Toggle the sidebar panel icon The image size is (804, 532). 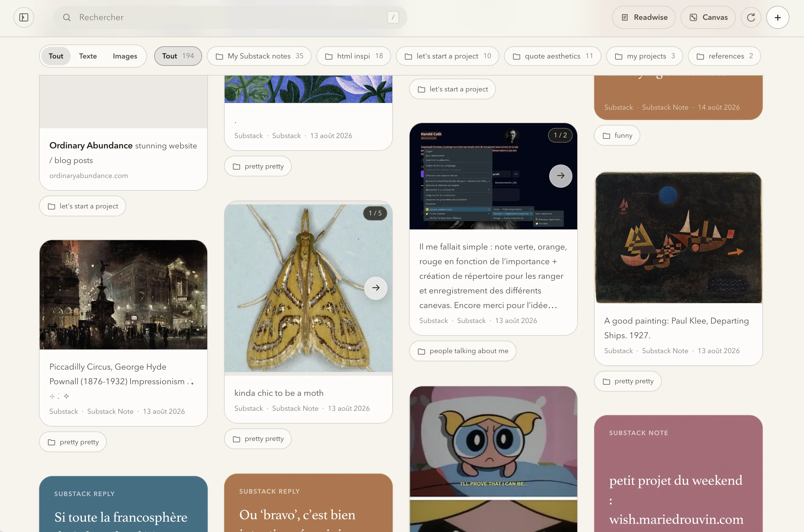(x=24, y=17)
